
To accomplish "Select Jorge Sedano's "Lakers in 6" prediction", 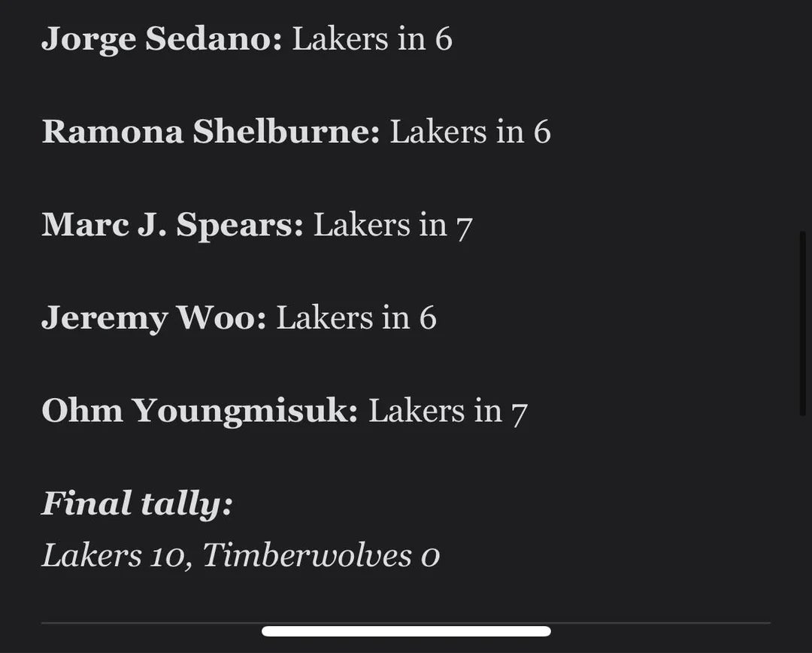I will pyautogui.click(x=372, y=39).
